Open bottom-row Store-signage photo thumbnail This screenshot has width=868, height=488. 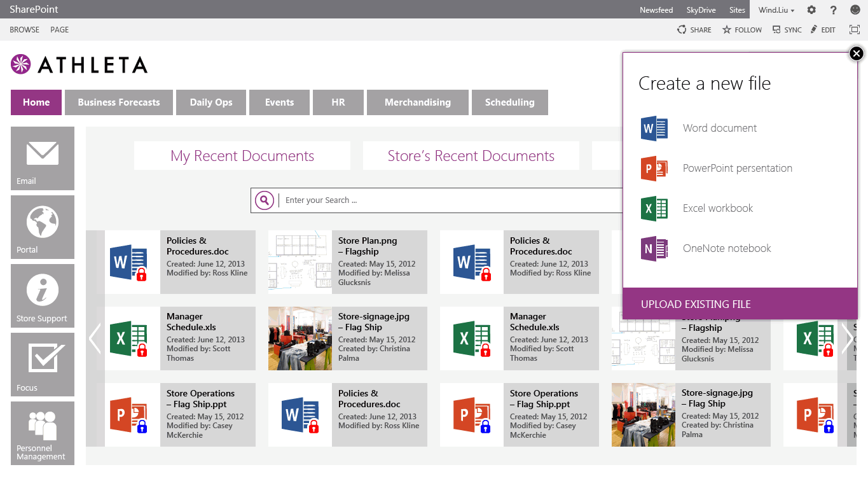click(644, 415)
